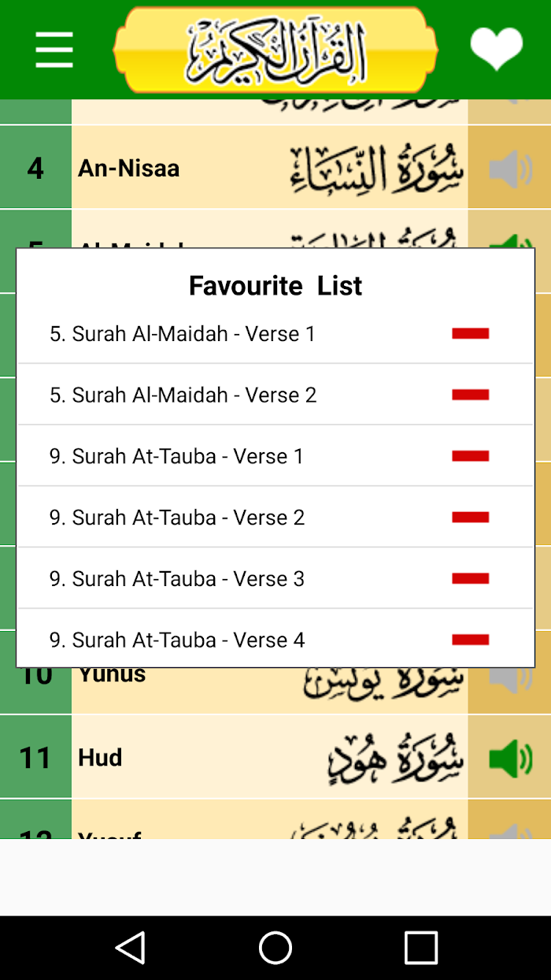Select the Hud surah row

point(270,757)
